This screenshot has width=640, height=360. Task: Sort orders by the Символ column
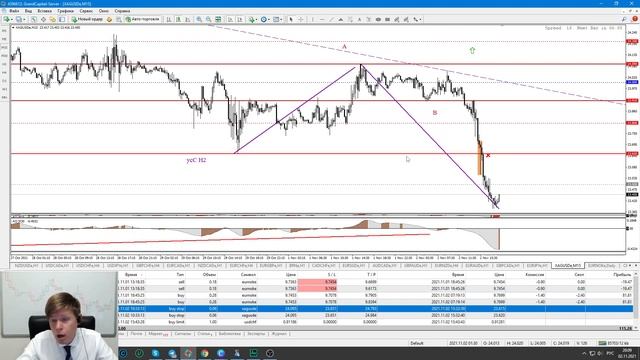(x=248, y=275)
